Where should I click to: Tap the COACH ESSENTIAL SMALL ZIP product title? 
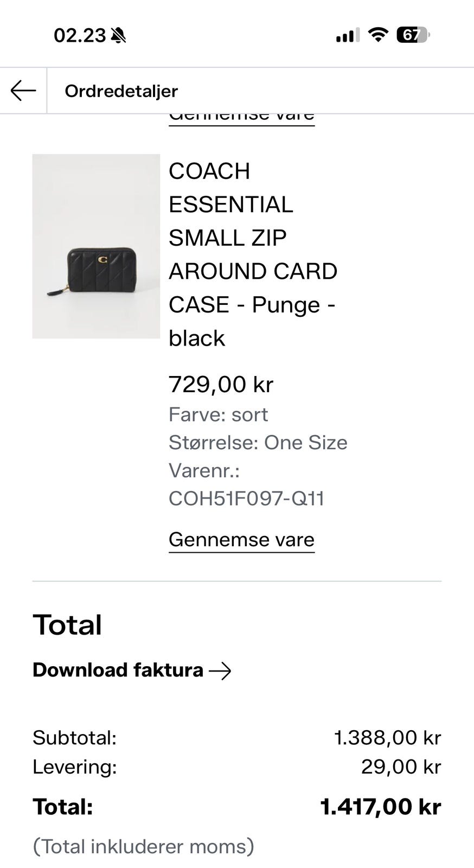click(x=253, y=254)
